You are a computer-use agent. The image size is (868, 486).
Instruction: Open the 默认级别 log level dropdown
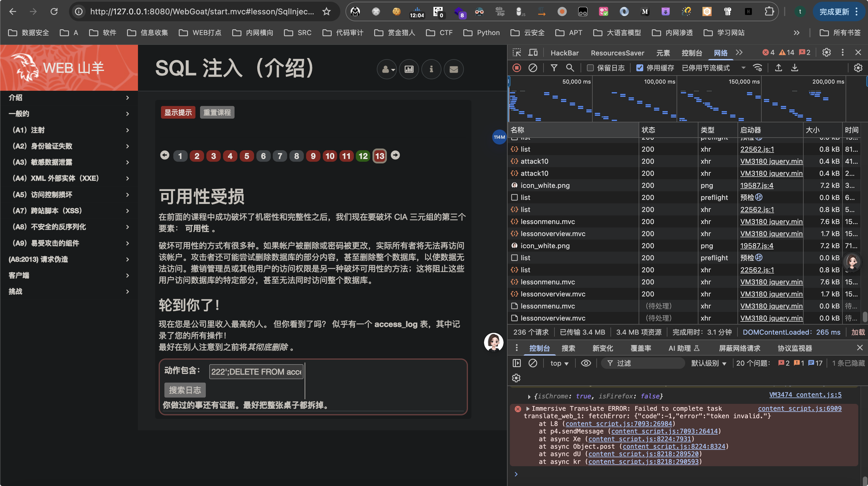pyautogui.click(x=708, y=363)
